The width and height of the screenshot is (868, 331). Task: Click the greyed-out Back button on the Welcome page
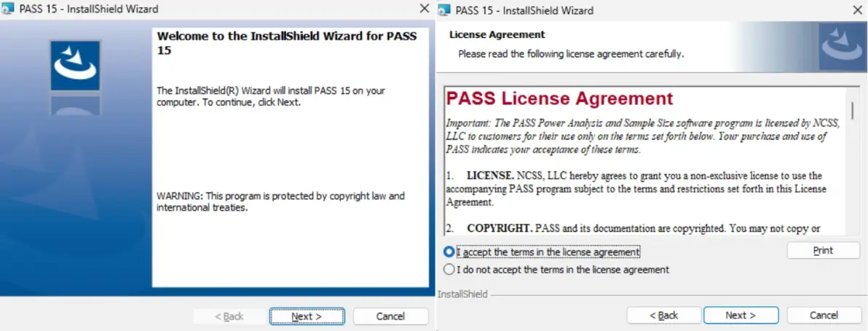point(229,316)
